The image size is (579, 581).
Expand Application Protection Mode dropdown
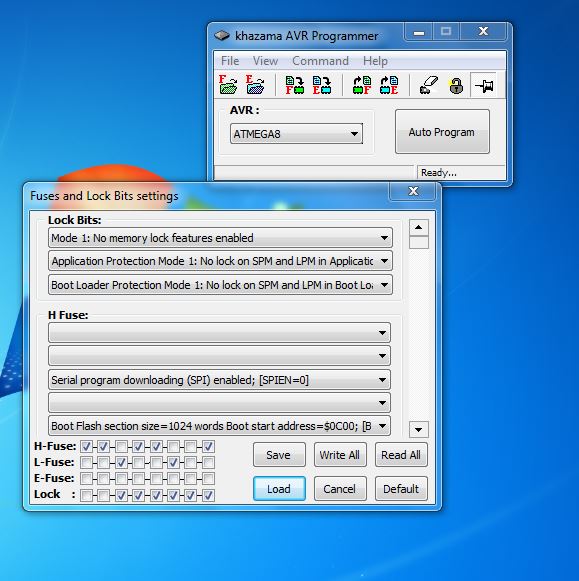[x=220, y=261]
